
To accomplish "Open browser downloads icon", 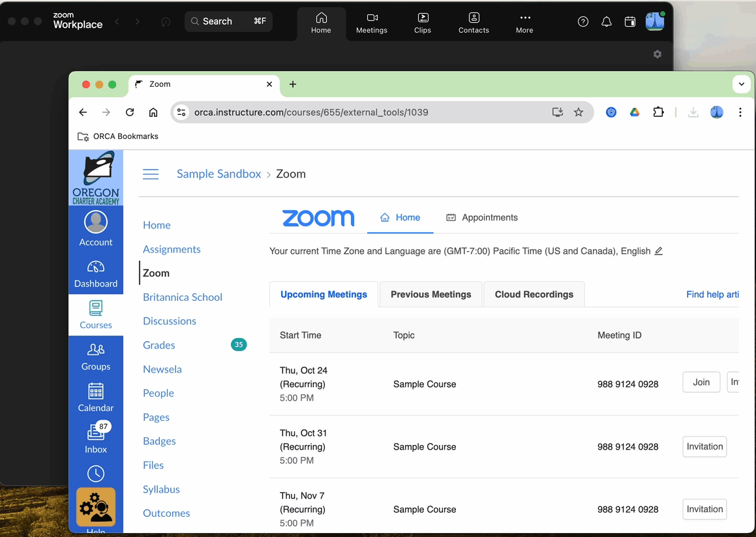I will (693, 112).
